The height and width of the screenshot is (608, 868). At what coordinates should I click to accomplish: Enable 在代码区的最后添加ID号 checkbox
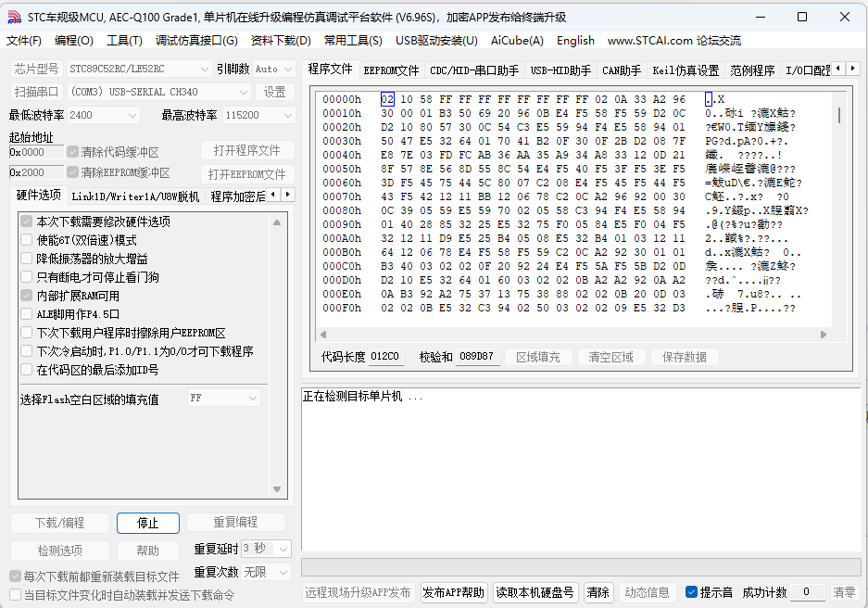(27, 370)
